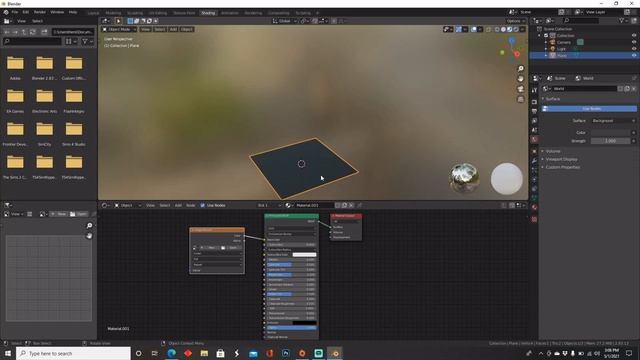Select solid viewport shading mode icon
Screen dimensions: 640x360
[503, 29]
